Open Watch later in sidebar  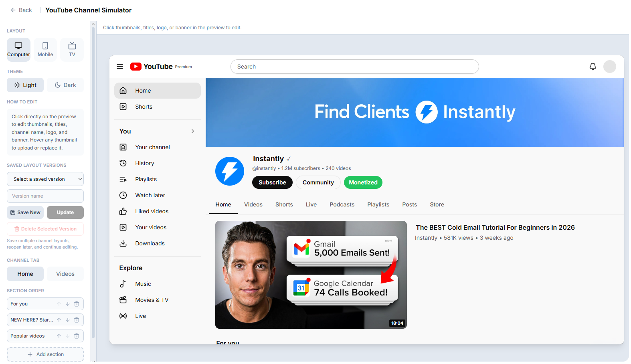click(158, 195)
